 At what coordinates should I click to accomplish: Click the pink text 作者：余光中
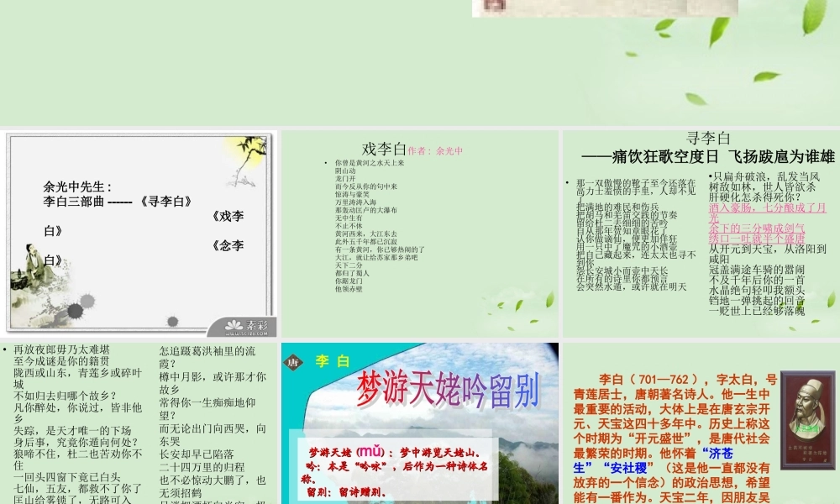435,151
